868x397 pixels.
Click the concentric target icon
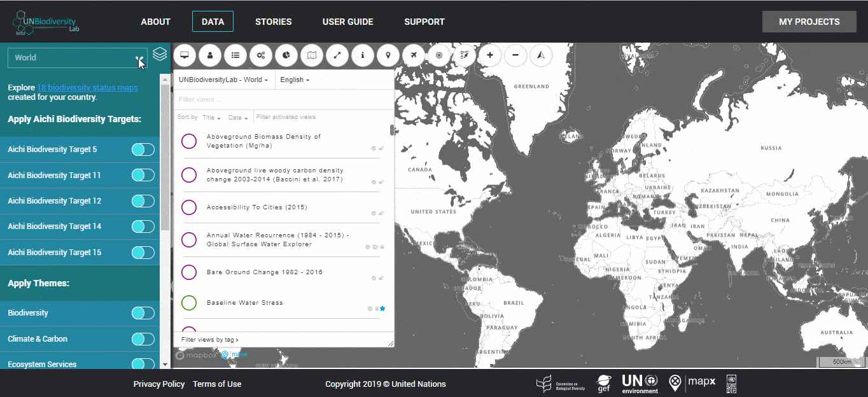(x=439, y=55)
